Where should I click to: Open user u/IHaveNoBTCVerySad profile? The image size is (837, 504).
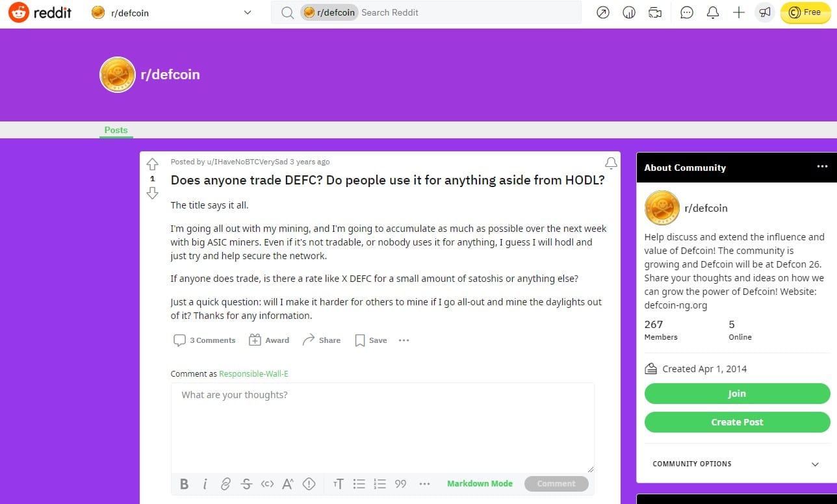pyautogui.click(x=247, y=162)
